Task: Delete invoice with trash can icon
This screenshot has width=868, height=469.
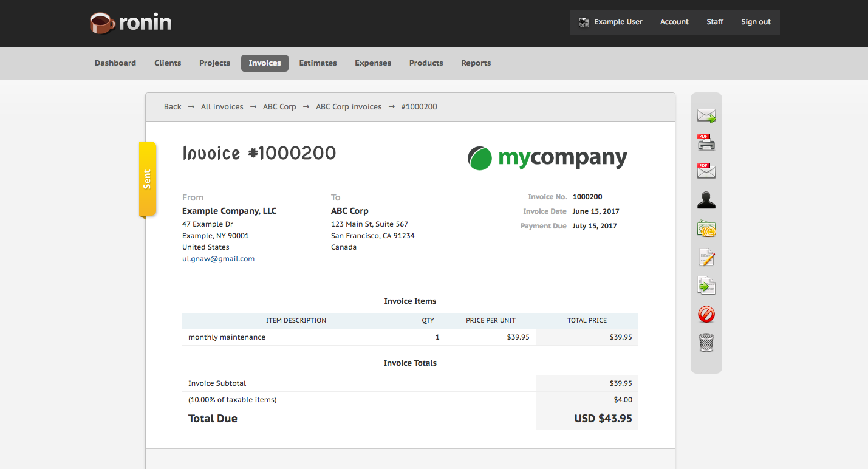Action: pos(706,343)
